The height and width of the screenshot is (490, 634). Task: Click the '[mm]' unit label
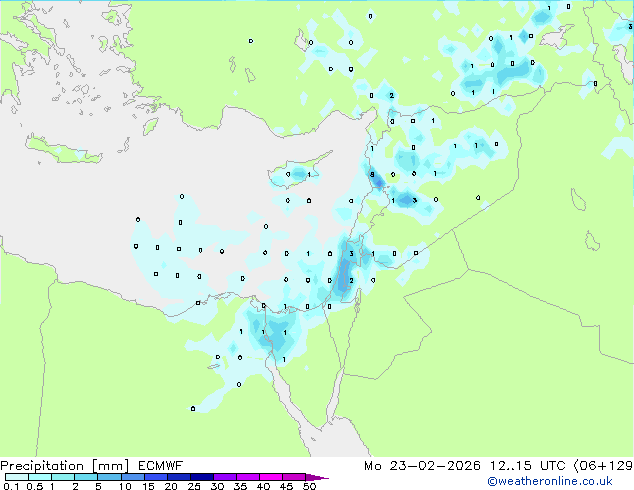point(110,466)
